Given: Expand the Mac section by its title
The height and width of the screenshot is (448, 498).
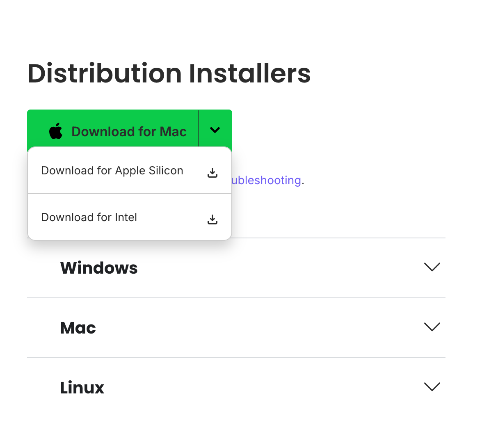Looking at the screenshot, I should click(78, 328).
